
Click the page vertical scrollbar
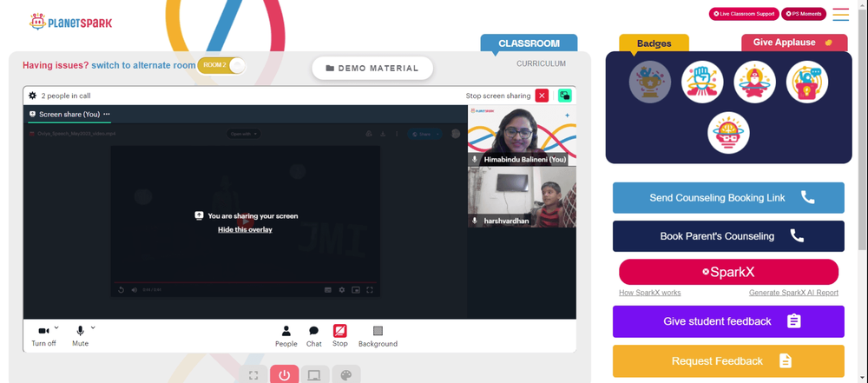coord(863,128)
